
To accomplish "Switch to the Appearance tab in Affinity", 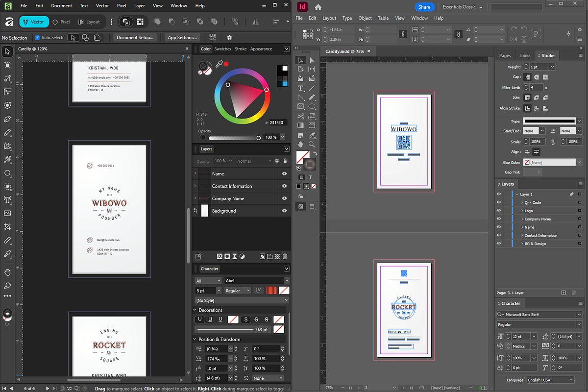I will click(261, 49).
